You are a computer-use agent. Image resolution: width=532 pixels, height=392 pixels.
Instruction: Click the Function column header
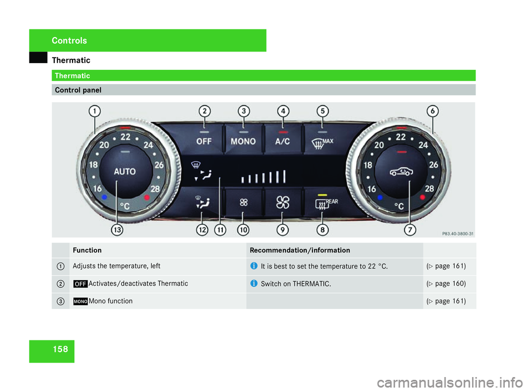pos(87,250)
